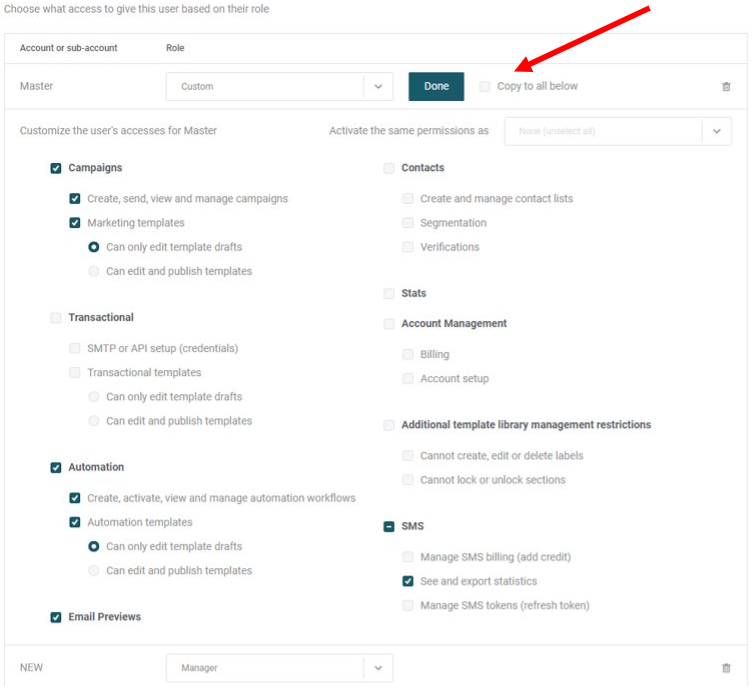Screen dimensions: 752x691
Task: Check the Verifications checkbox
Action: click(408, 247)
